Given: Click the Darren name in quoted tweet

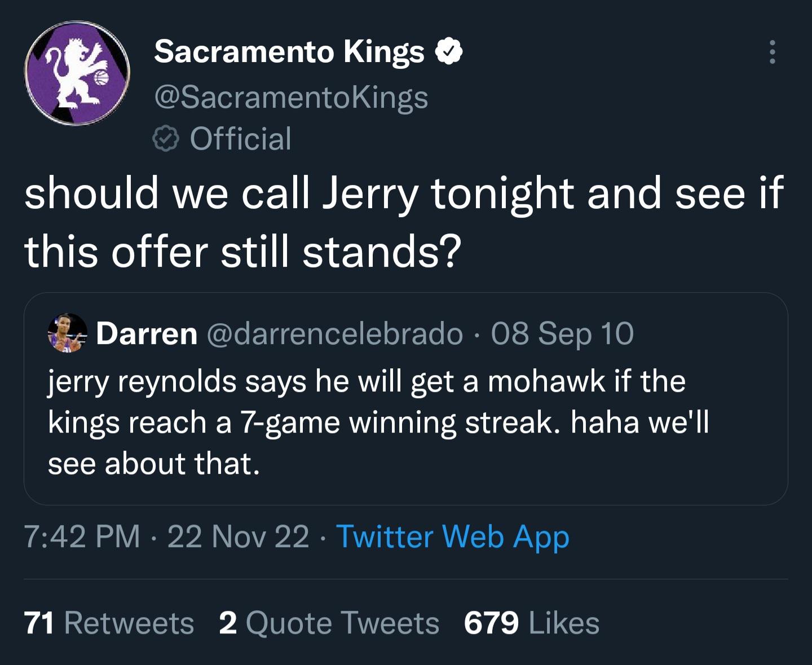Looking at the screenshot, I should coord(147,333).
